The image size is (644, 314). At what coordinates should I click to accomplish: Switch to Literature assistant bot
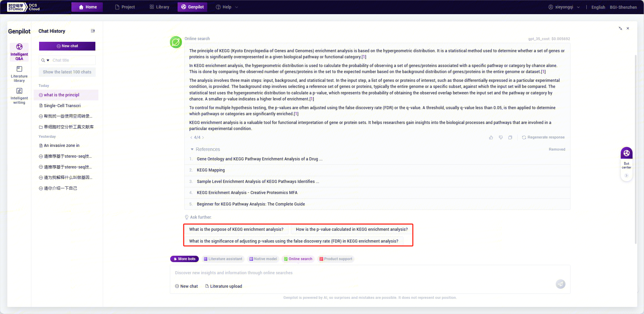click(x=223, y=259)
